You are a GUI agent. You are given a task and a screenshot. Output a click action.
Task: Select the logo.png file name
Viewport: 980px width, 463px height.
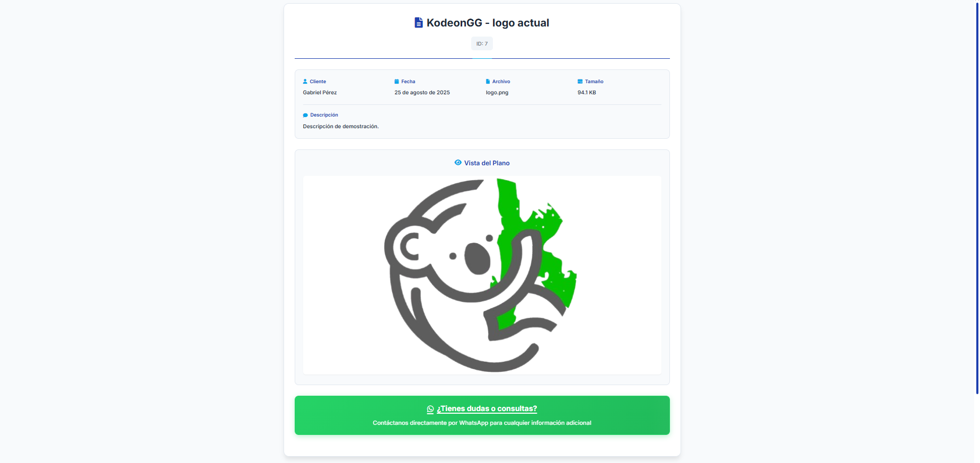(x=497, y=93)
